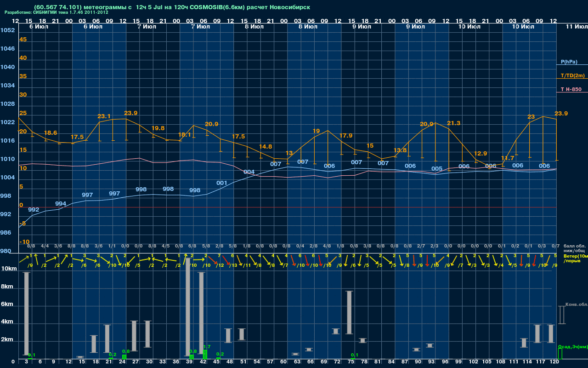Viewport: 588px width, 368px height.
Task: Click the 1052 pressure axis tick
Action: click(7, 30)
